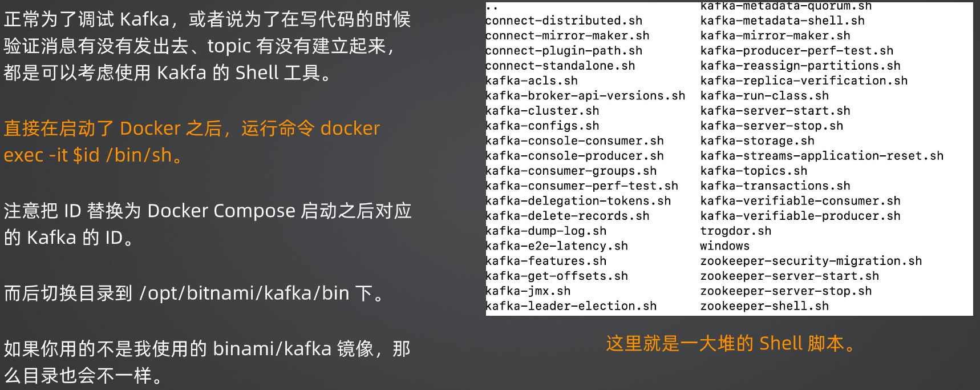Click the binami/kafka 镜像 paragraph

[x=207, y=361]
